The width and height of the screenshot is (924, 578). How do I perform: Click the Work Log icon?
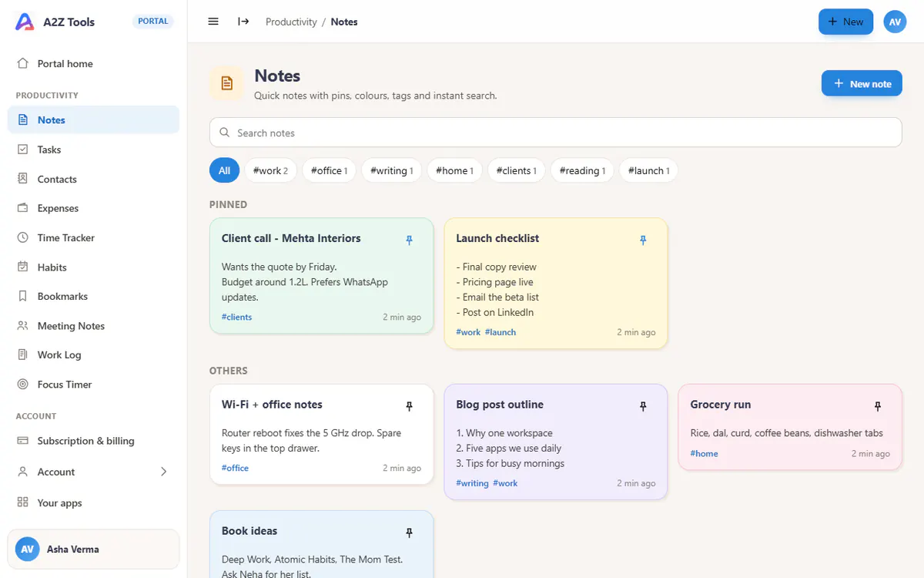click(22, 355)
